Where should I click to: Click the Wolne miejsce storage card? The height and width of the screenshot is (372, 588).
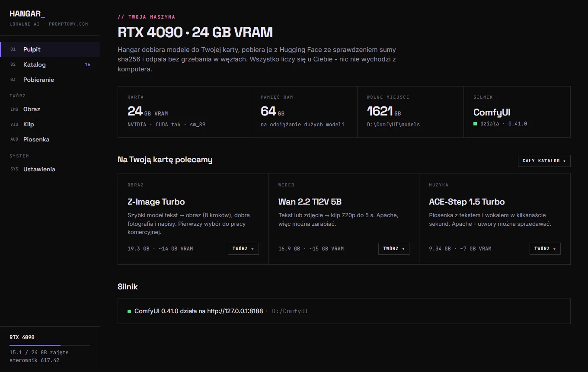pos(410,112)
